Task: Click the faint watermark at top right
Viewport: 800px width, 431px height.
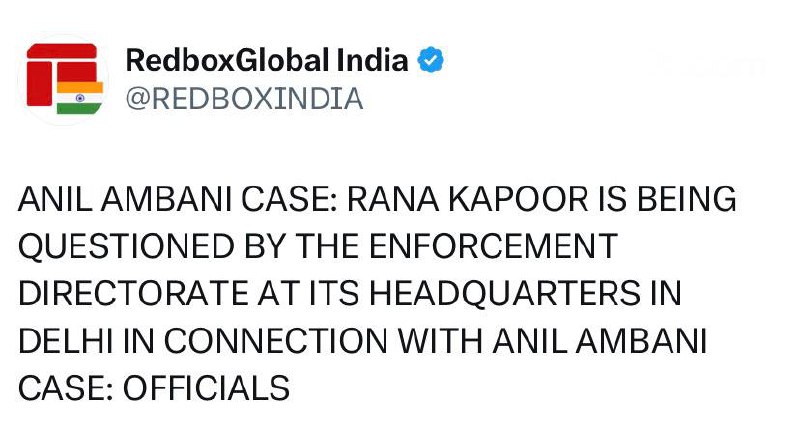Action: click(710, 66)
